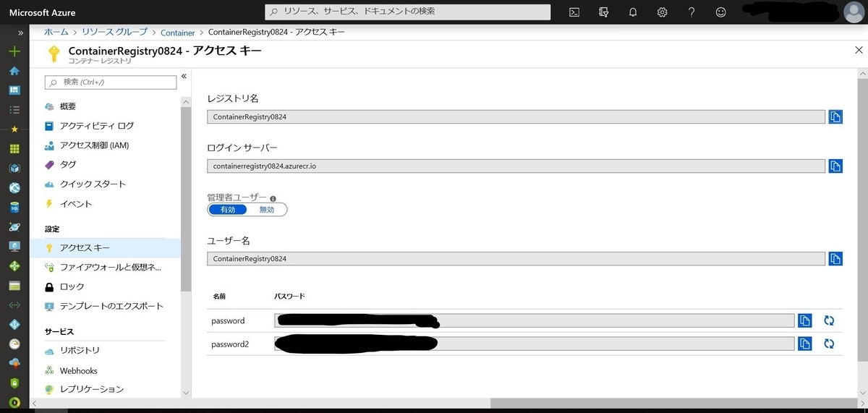Open Resource groups cube icon in left rail
This screenshot has width=868, height=413.
[x=14, y=168]
